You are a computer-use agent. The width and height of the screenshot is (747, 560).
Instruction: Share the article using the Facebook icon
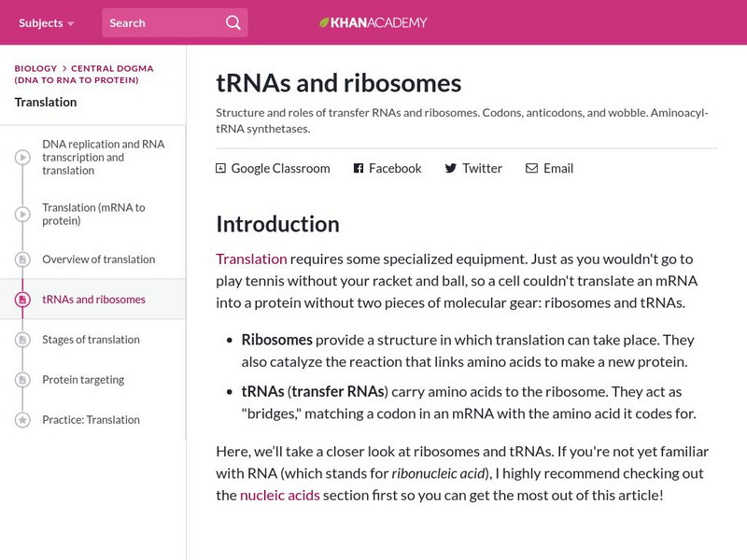point(357,168)
